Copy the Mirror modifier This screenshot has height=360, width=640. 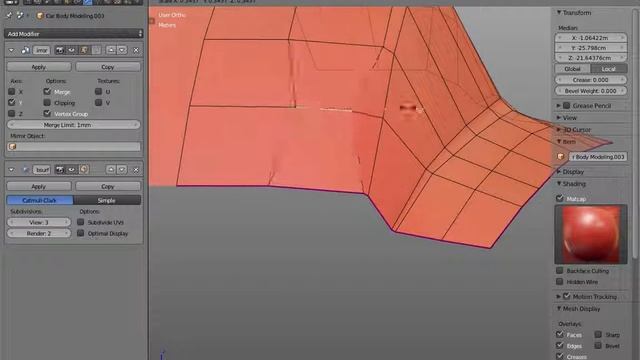click(108, 67)
